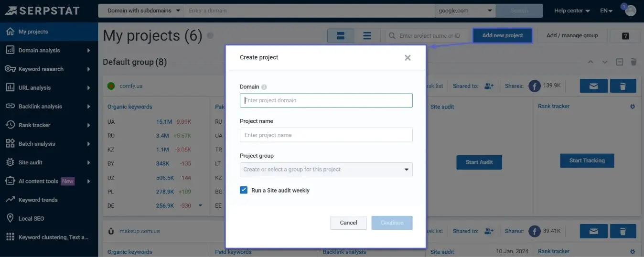Screen dimensions: 644x257
Task: Open My projects in sidebar
Action: [49, 32]
